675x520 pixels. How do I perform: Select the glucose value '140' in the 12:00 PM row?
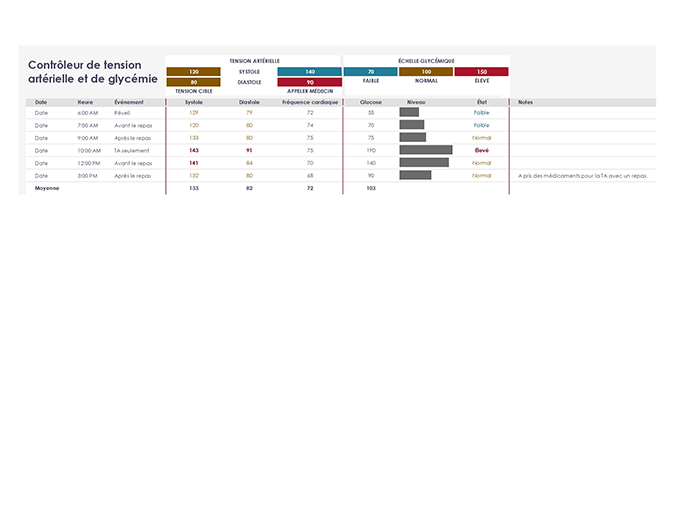tap(371, 163)
